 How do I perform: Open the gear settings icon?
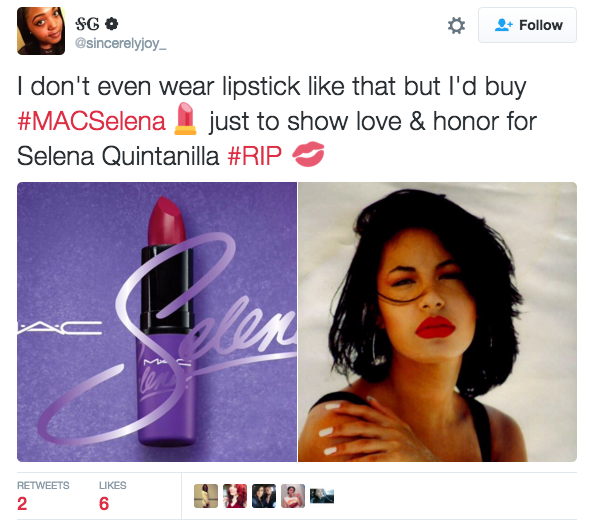[x=456, y=26]
